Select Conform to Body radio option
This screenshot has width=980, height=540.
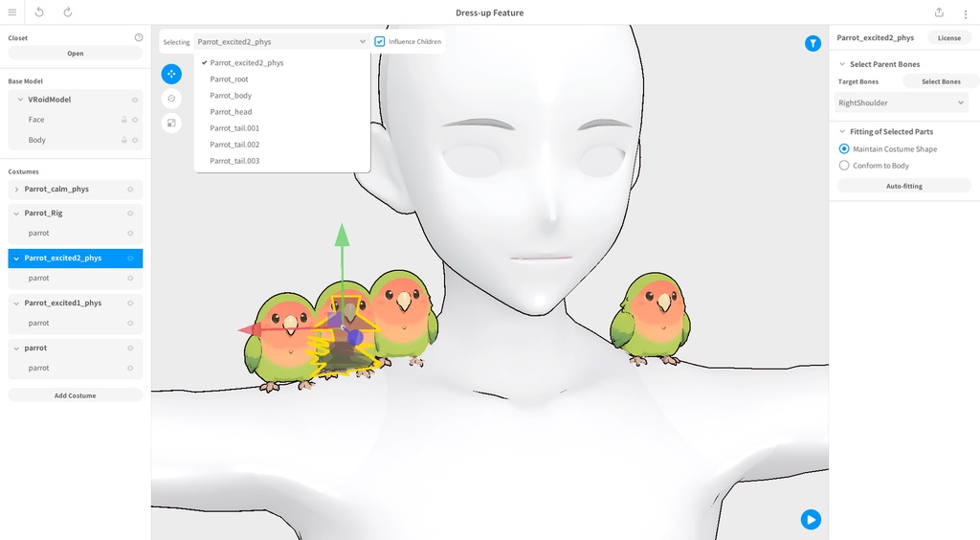(x=844, y=166)
